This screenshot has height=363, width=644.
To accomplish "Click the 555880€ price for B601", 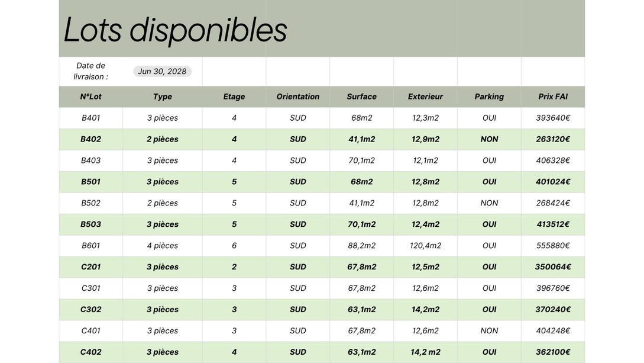I will pos(553,246).
